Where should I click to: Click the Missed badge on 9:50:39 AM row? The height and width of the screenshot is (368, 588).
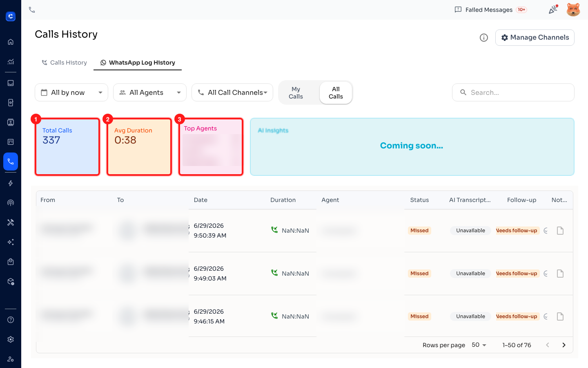[419, 231]
